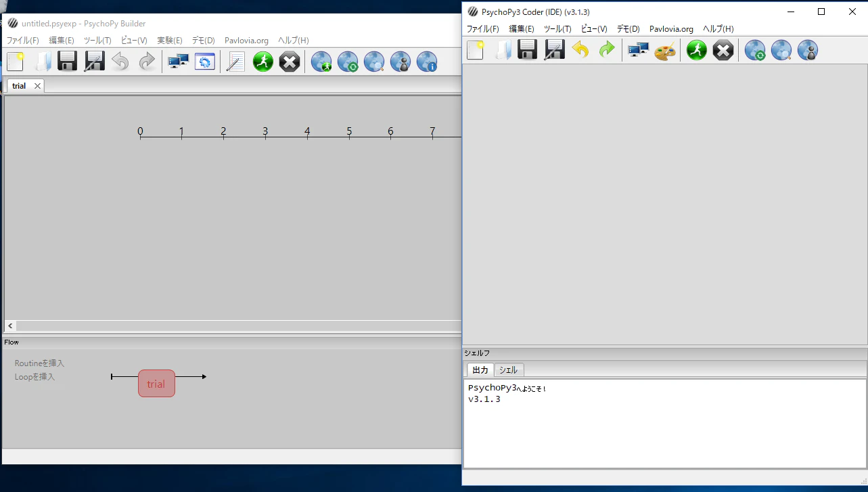Image resolution: width=868 pixels, height=492 pixels.
Task: Undo last action in Builder window
Action: point(120,62)
